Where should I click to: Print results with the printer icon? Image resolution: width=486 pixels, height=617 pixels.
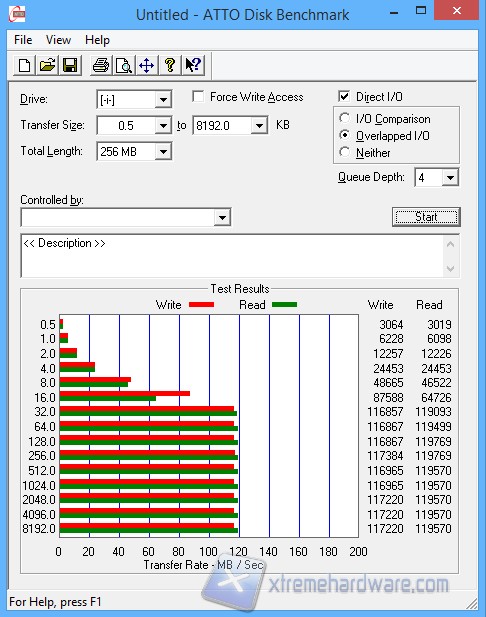coord(101,65)
